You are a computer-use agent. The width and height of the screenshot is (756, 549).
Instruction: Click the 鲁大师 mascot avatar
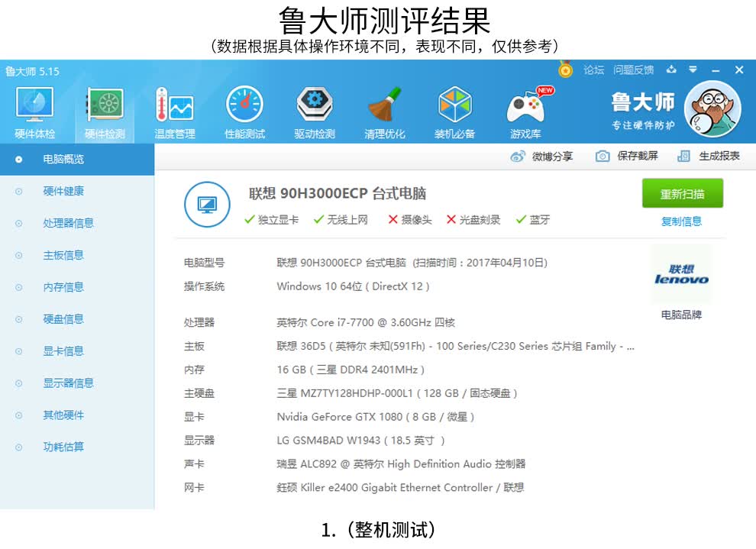tap(712, 109)
